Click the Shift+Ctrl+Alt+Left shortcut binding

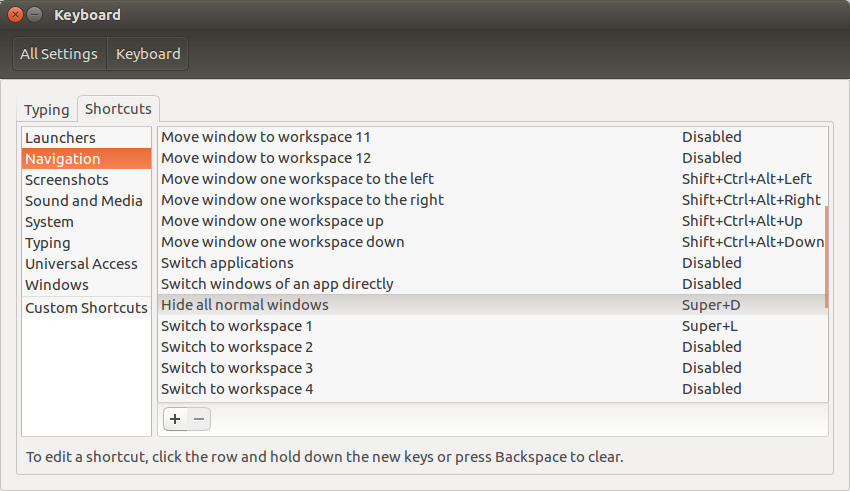pyautogui.click(x=746, y=179)
